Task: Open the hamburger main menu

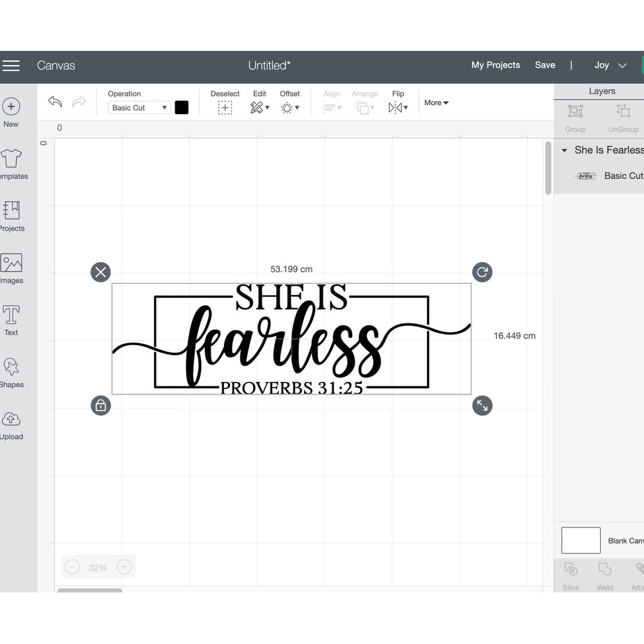Action: [12, 66]
